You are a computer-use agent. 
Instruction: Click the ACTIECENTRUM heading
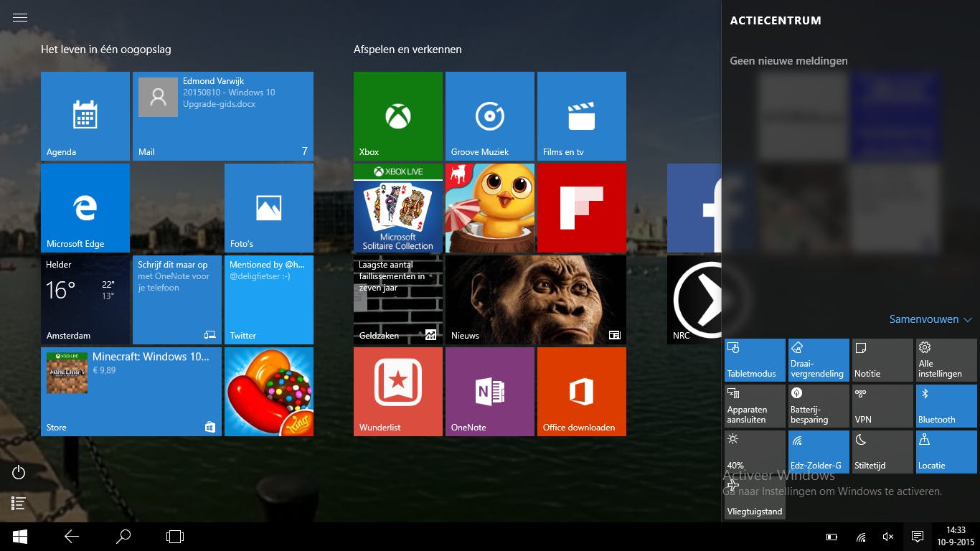[776, 21]
